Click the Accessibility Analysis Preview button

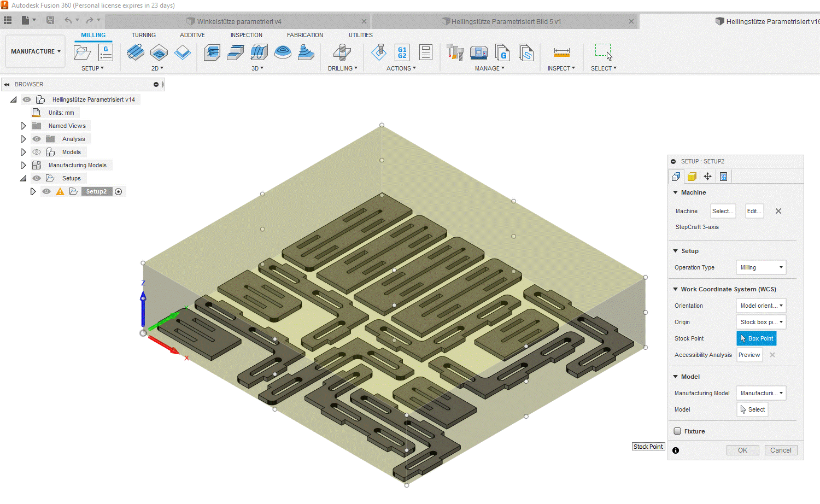[x=749, y=355]
